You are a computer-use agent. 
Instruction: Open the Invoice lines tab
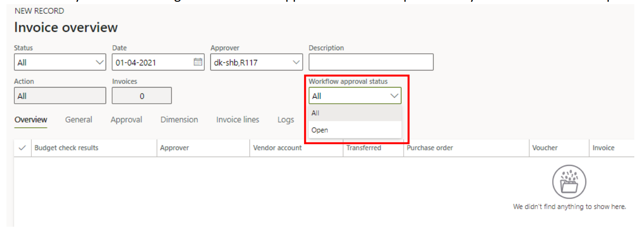[x=238, y=120]
